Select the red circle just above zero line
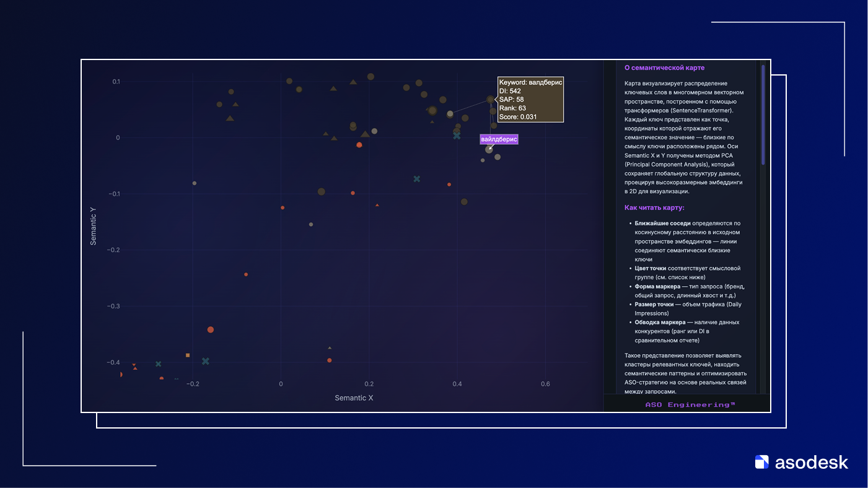The image size is (868, 488). point(359,145)
